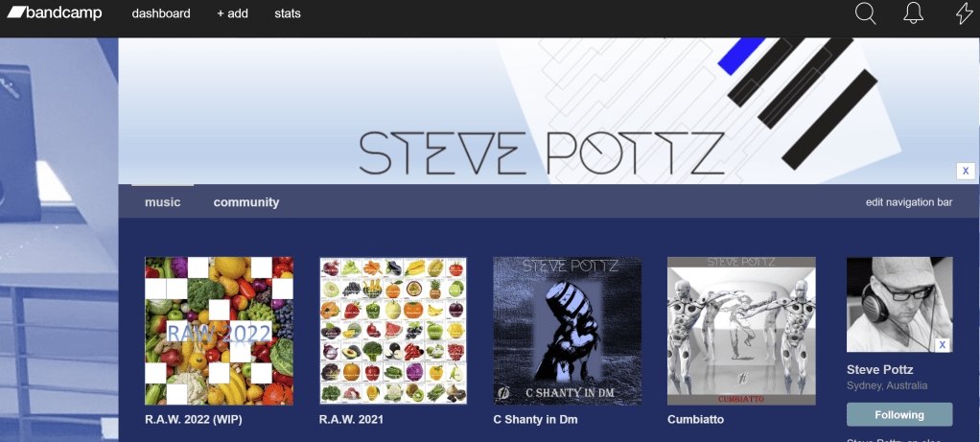This screenshot has width=980, height=442.
Task: Click the C Shanty in Dm title link
Action: [x=535, y=419]
